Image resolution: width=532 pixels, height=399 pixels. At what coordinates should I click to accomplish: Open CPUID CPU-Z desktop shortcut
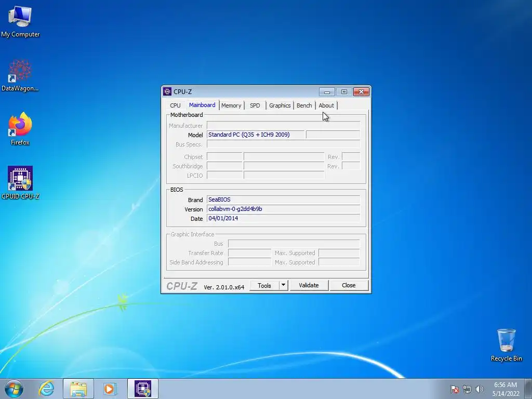[20, 183]
